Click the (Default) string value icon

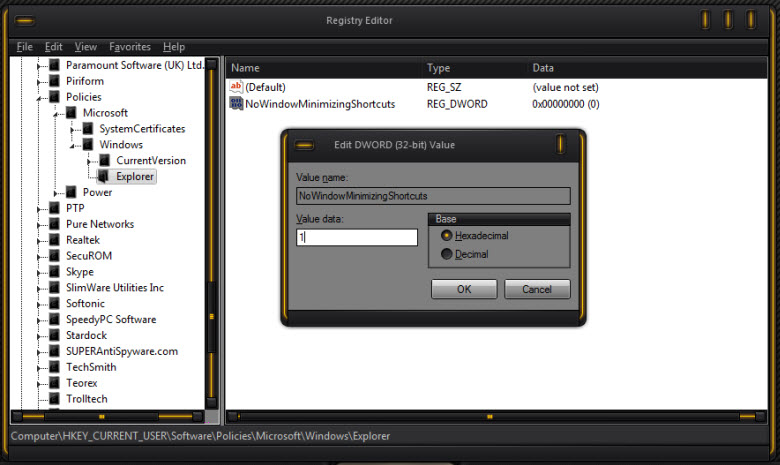236,87
